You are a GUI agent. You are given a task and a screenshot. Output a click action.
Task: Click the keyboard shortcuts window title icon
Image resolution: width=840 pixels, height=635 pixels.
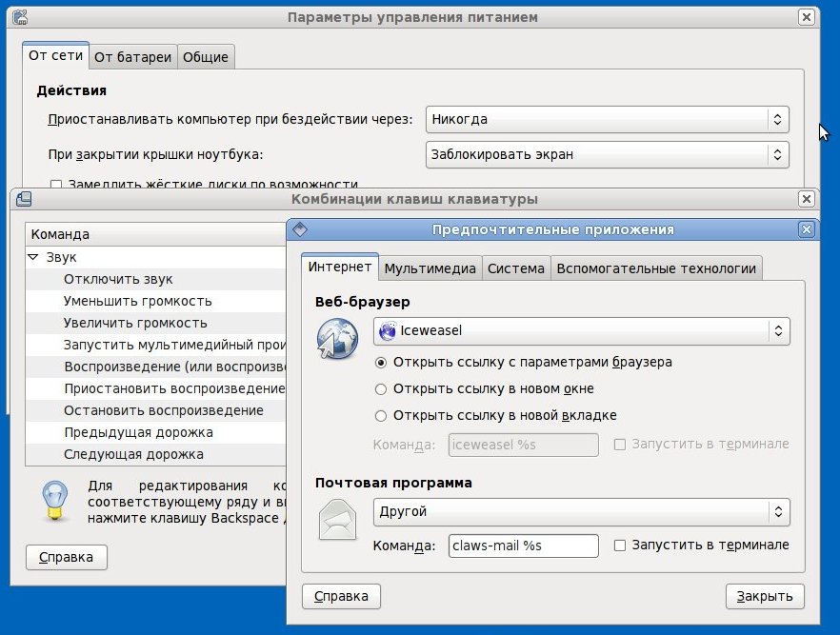(24, 199)
